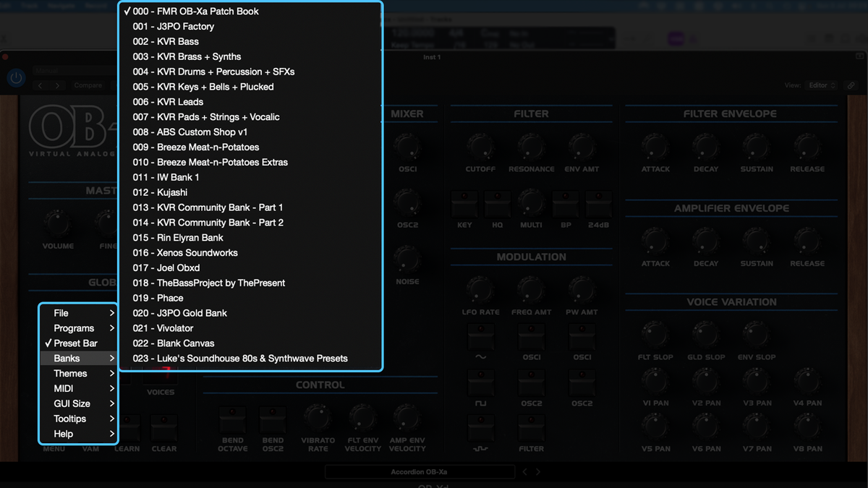This screenshot has height=488, width=868.
Task: Click the link icon next to View selector
Action: pos(851,85)
